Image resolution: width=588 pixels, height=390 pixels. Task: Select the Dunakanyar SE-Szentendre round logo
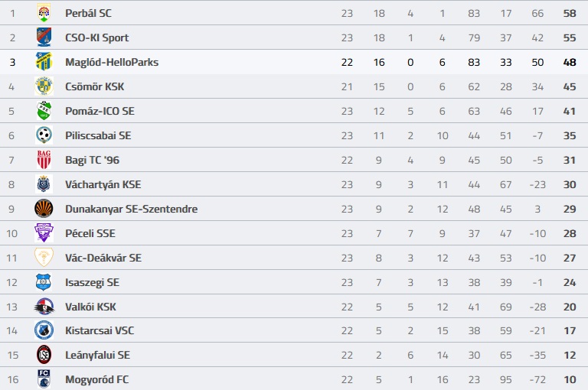tap(44, 209)
